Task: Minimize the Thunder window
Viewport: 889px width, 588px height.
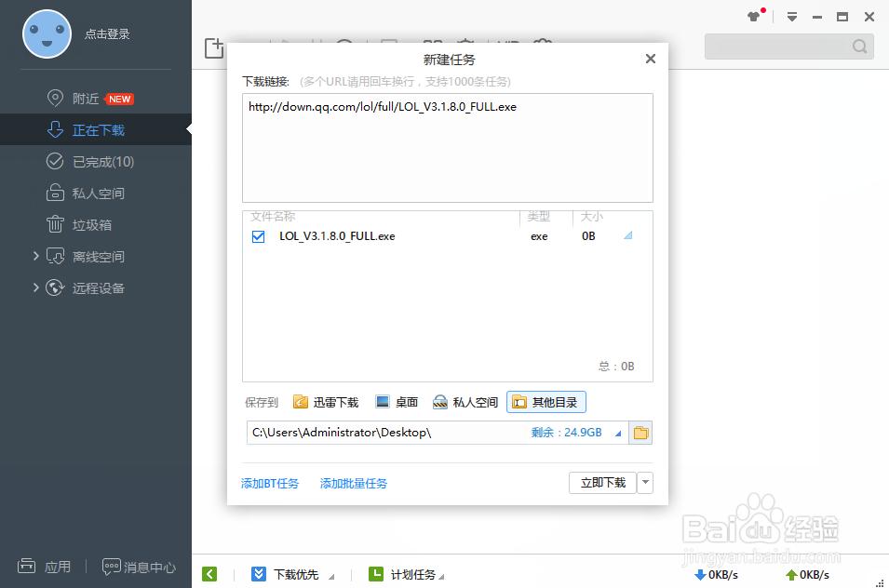Action: [x=817, y=17]
